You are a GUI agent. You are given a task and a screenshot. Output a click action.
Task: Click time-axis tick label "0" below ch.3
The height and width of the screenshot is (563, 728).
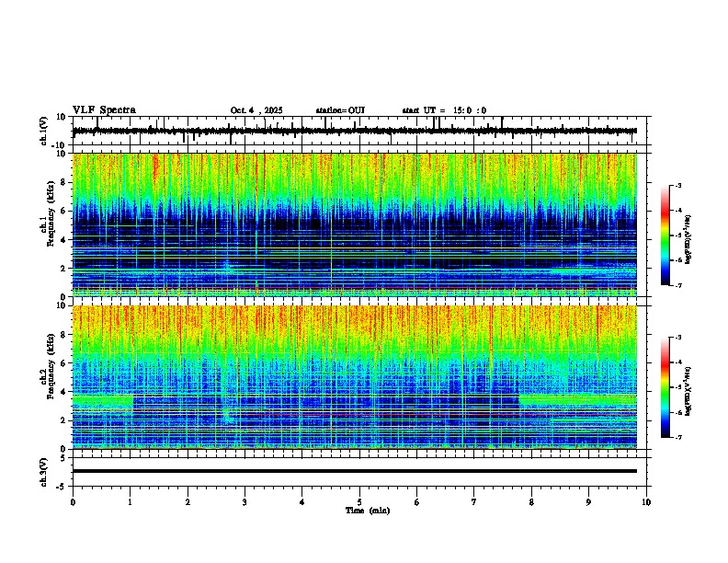pyautogui.click(x=73, y=502)
